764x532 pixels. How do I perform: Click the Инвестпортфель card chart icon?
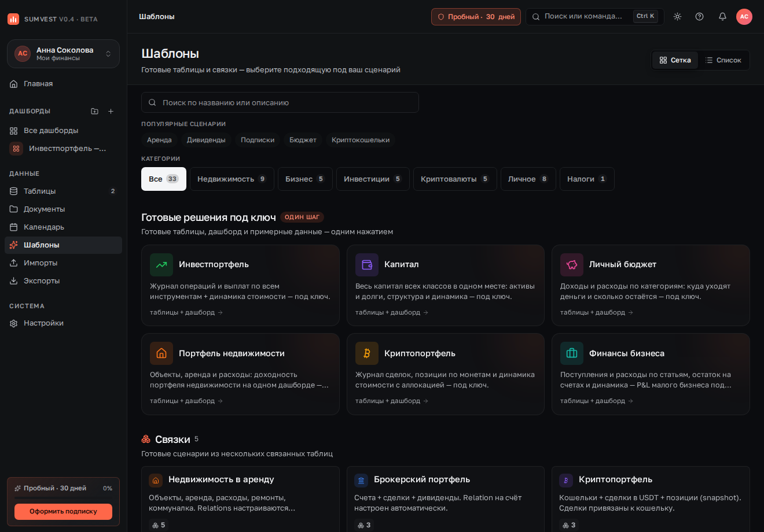(x=161, y=265)
